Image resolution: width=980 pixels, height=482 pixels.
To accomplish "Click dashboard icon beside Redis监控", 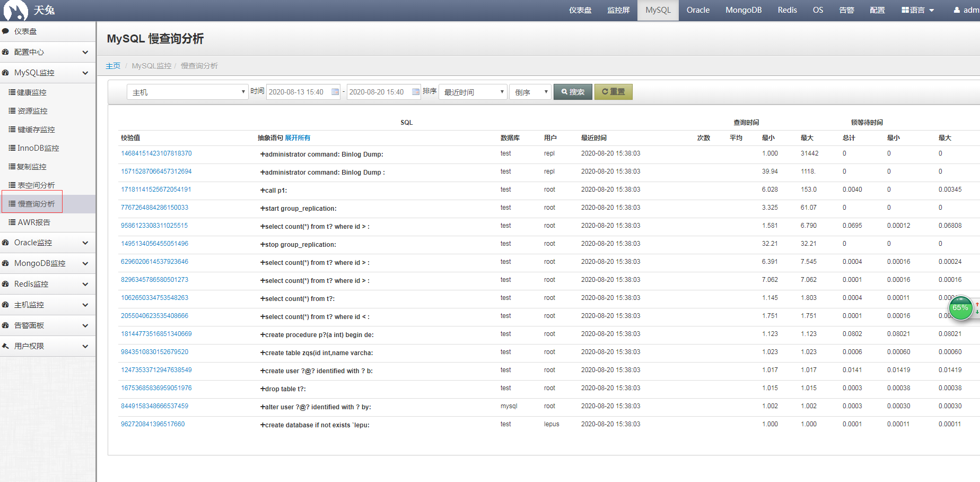I will click(5, 284).
